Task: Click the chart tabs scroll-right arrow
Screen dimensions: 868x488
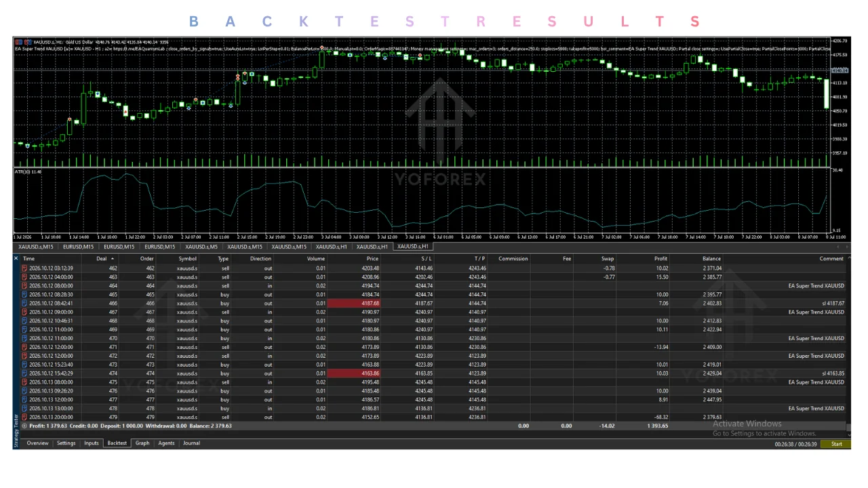Action: pyautogui.click(x=846, y=247)
